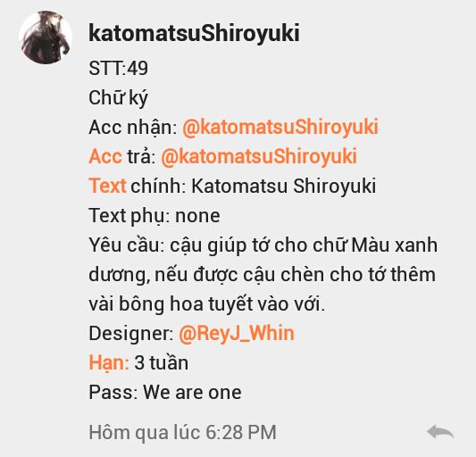Screen dimensions: 476x457
Task: Select the "STT:49" line
Action: [x=119, y=68]
